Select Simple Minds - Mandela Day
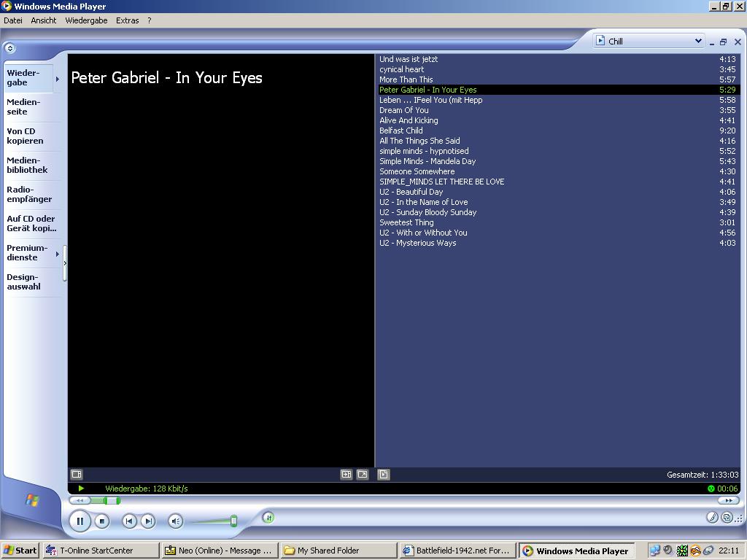Image resolution: width=747 pixels, height=560 pixels. click(557, 161)
